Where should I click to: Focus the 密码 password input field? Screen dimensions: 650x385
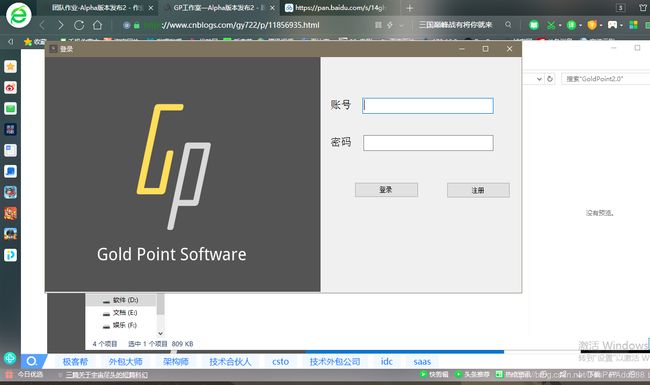[x=428, y=143]
